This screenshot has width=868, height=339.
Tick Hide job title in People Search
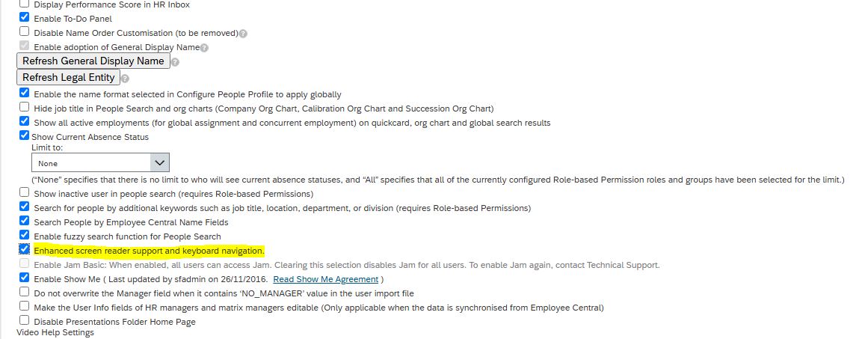point(25,107)
